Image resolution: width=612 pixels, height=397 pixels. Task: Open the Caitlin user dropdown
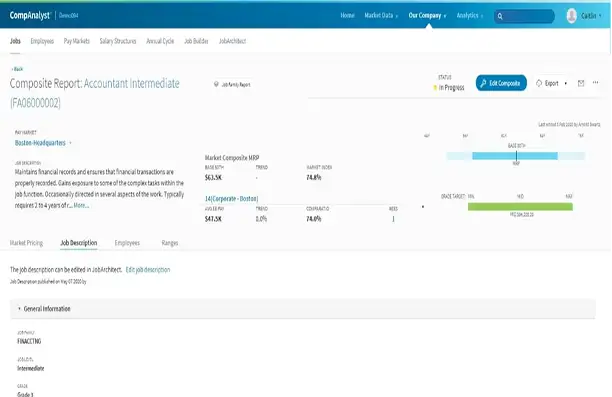click(x=591, y=16)
